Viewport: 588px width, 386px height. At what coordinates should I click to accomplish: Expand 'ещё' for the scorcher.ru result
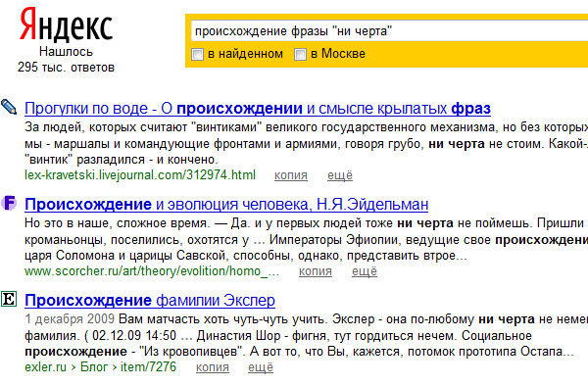click(365, 271)
